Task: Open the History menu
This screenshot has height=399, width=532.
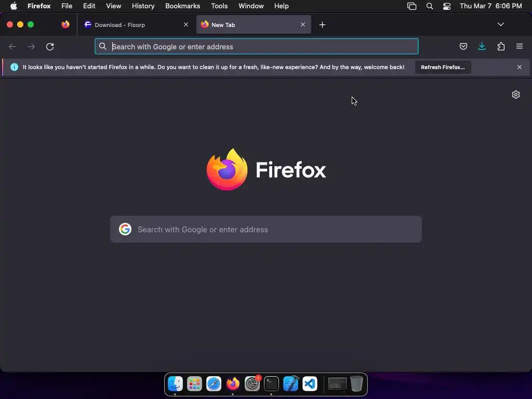Action: pos(143,6)
